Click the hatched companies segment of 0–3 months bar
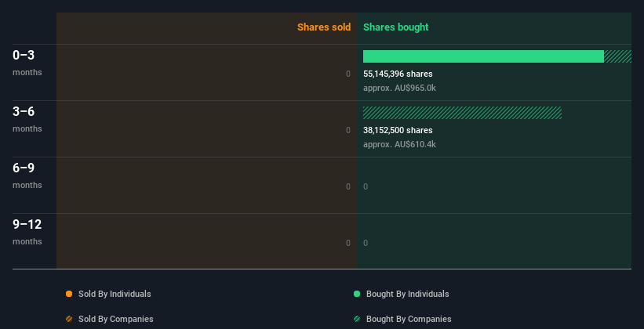The height and width of the screenshot is (329, 644). (617, 56)
